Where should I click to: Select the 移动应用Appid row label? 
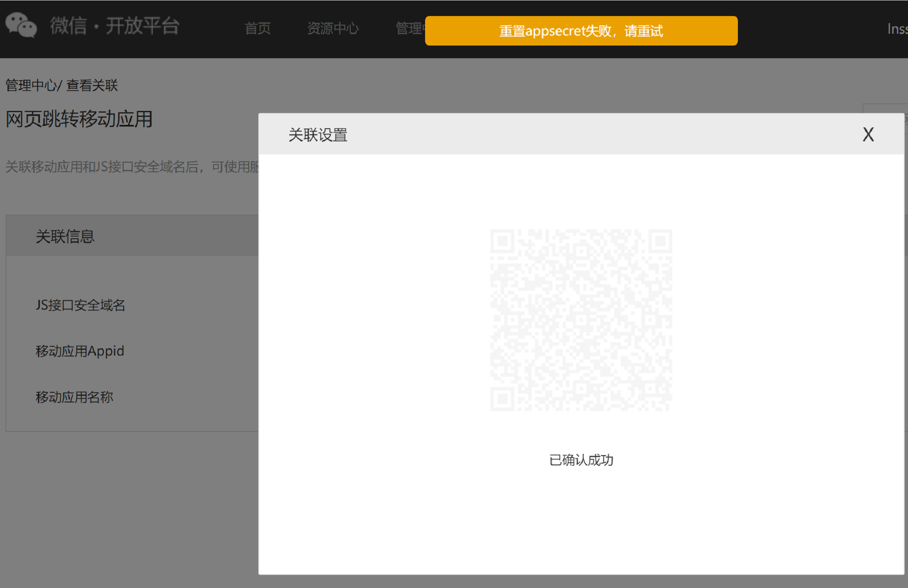(x=80, y=351)
